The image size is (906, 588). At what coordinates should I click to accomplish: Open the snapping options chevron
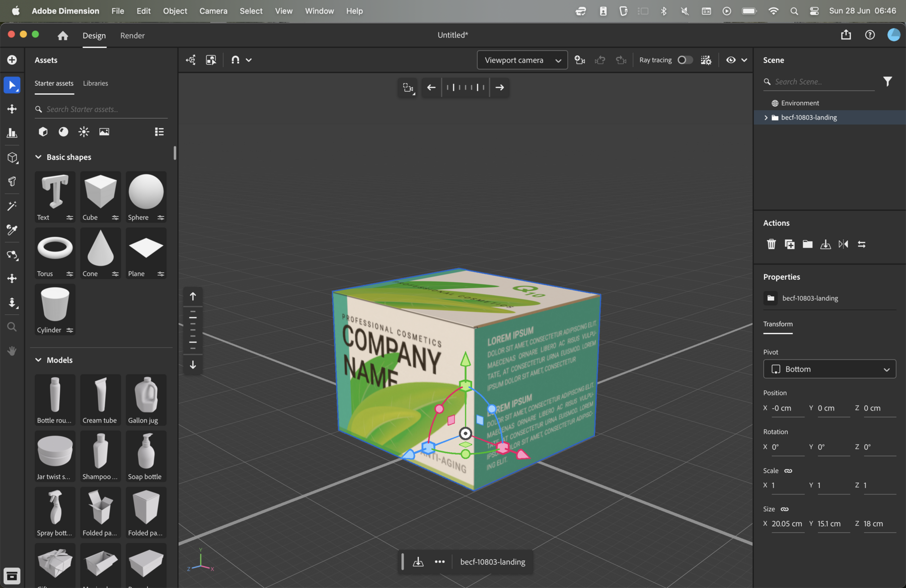(x=249, y=60)
